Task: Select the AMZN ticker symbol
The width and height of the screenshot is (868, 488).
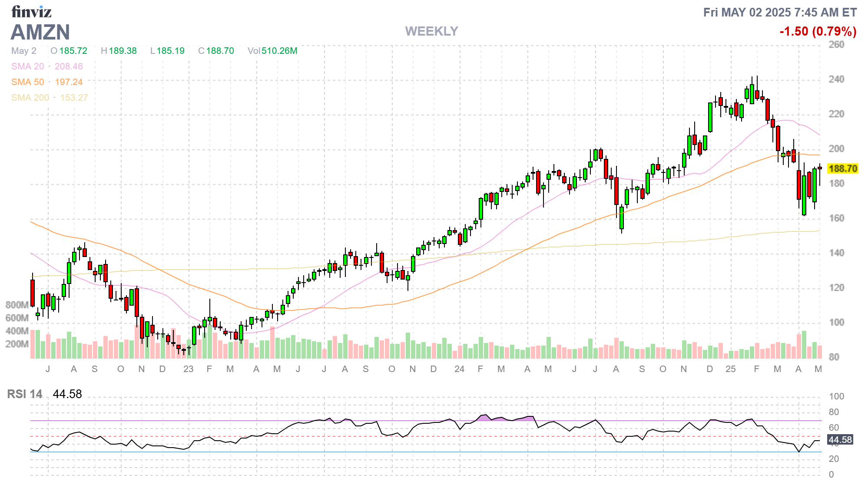Action: pyautogui.click(x=40, y=32)
